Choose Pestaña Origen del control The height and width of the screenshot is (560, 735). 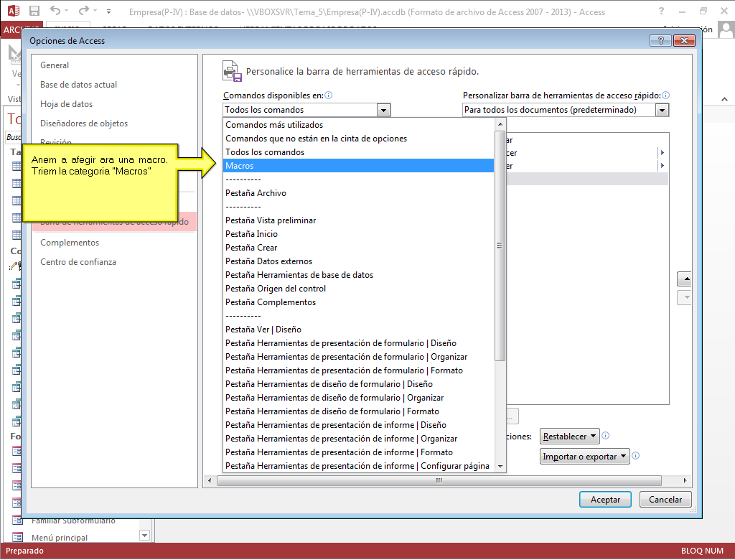point(359,288)
